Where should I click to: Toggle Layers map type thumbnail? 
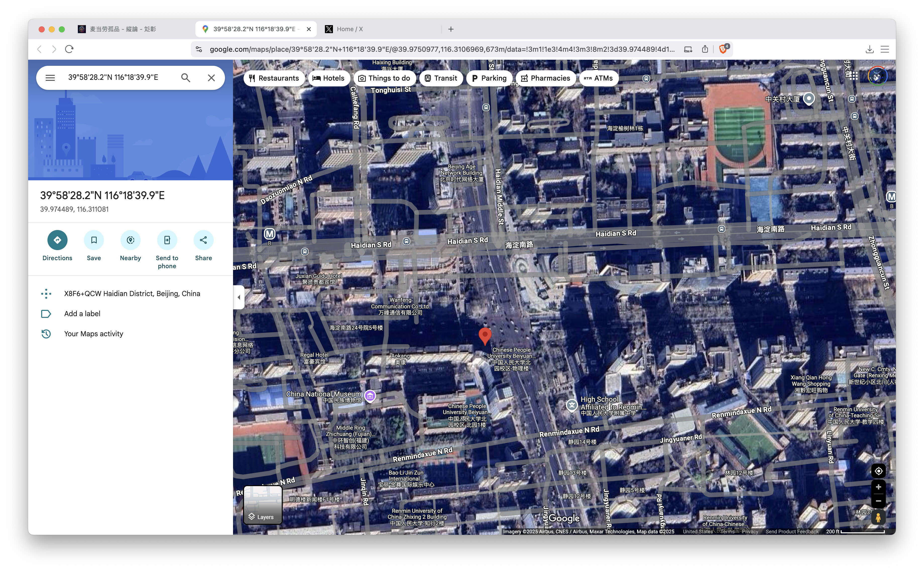[263, 505]
